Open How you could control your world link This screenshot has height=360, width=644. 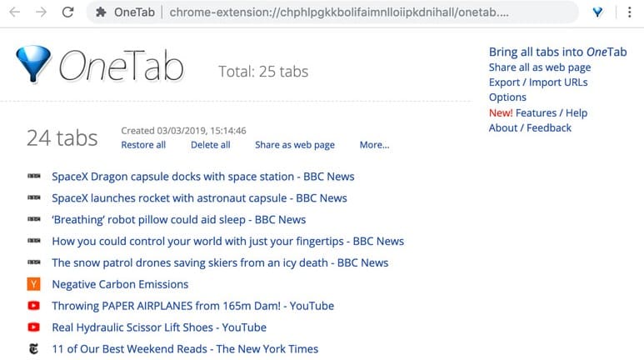pyautogui.click(x=228, y=241)
